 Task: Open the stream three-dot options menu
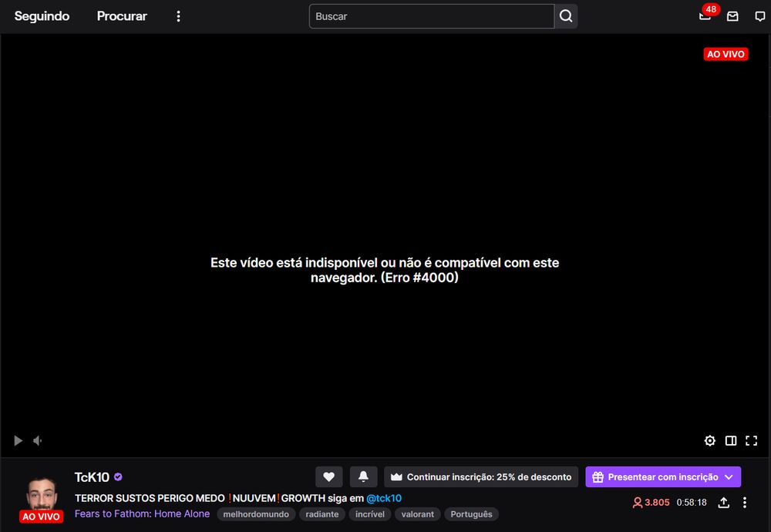click(745, 503)
